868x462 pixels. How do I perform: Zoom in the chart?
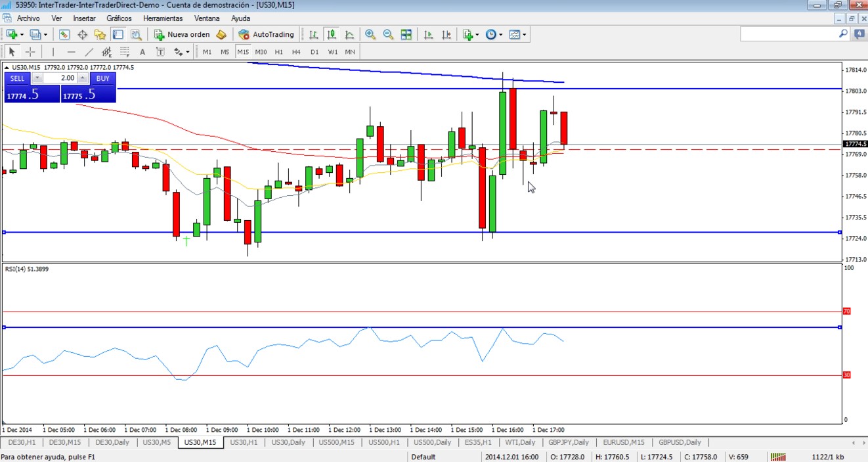[370, 34]
